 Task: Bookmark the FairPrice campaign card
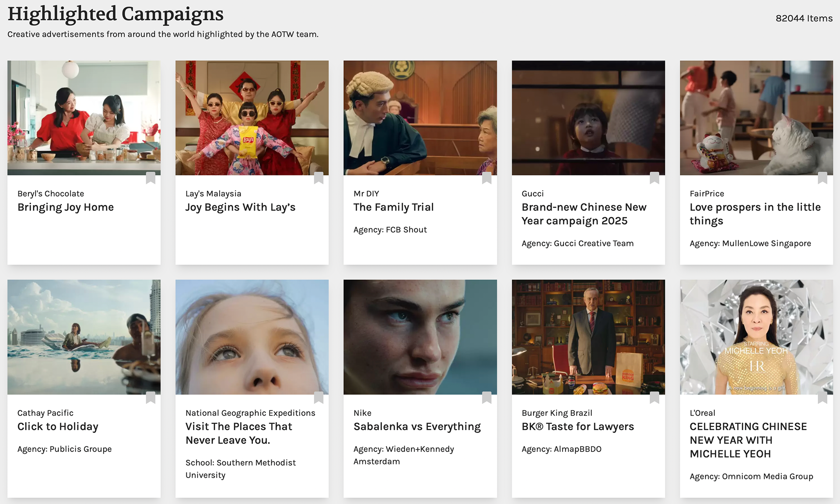822,178
